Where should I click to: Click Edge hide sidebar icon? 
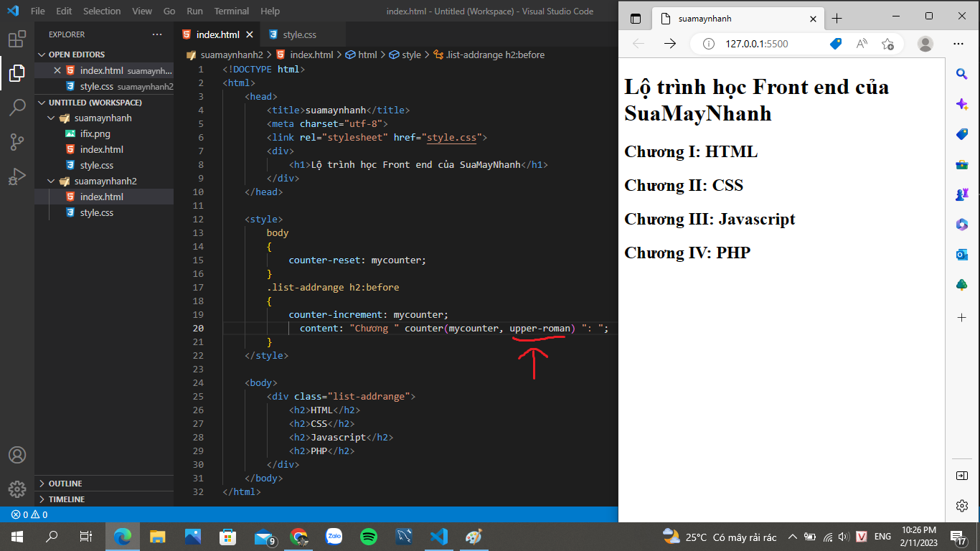[962, 476]
